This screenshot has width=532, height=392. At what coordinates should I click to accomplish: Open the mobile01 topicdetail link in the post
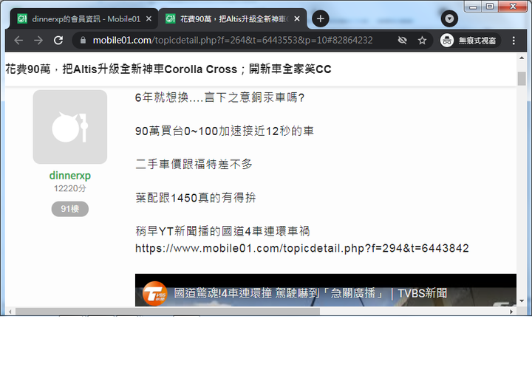coord(302,248)
